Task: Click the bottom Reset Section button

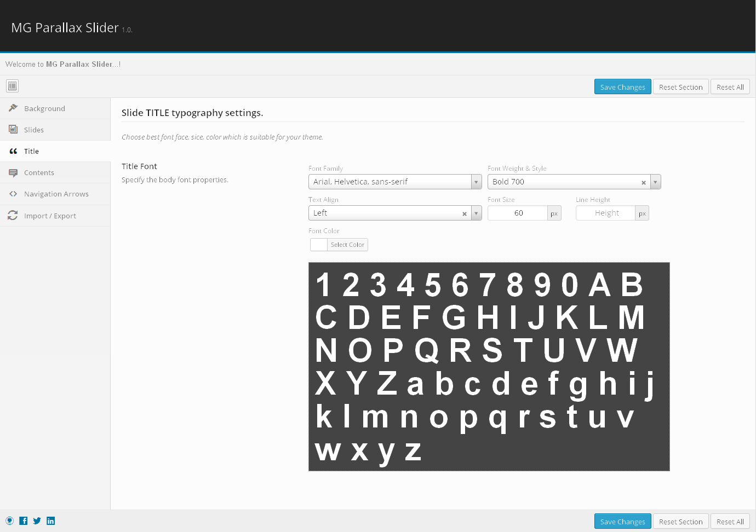Action: [681, 522]
